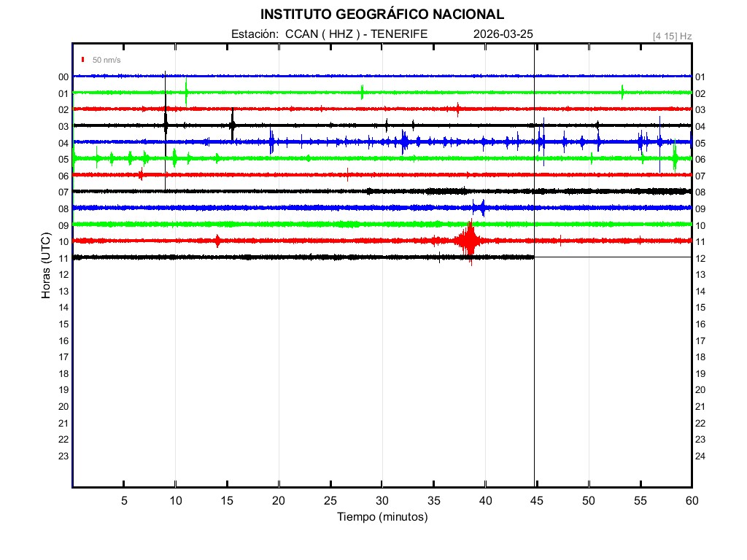
Task: Select the blue burst near minute 40 in hour 08
Action: 481,208
